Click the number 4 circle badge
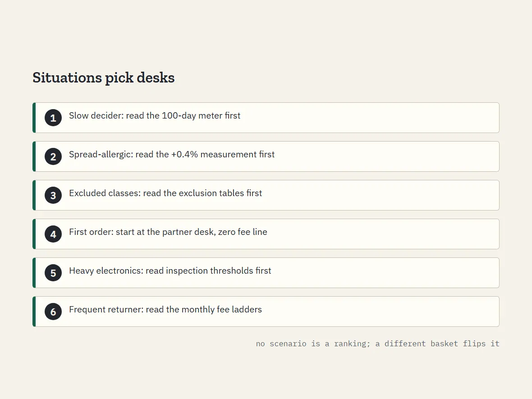Screen dimensions: 532x399 point(53,234)
